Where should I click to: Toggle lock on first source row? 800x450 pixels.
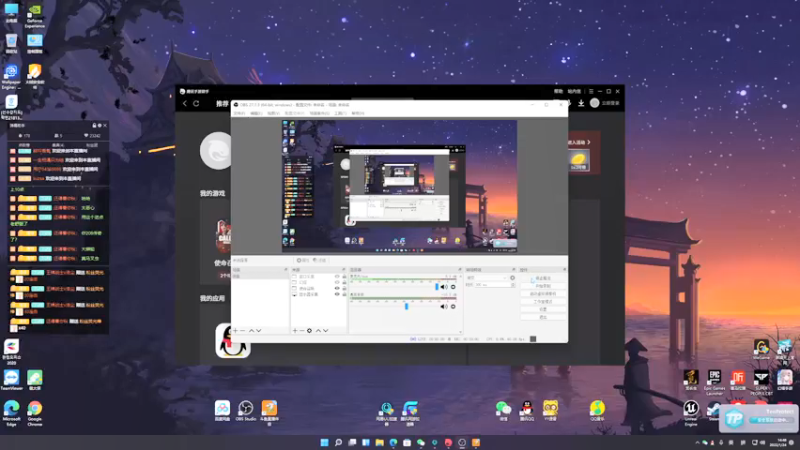pyautogui.click(x=344, y=277)
